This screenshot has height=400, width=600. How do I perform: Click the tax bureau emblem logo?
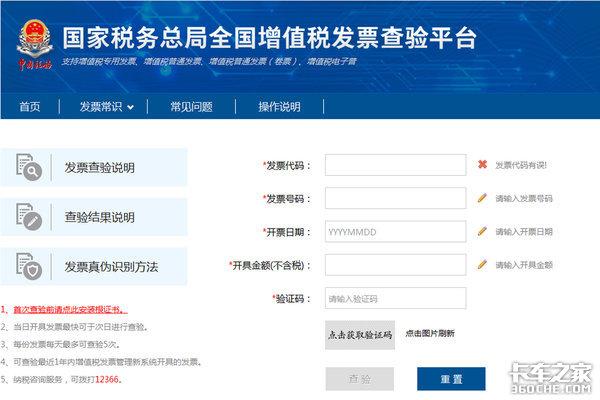[34, 45]
